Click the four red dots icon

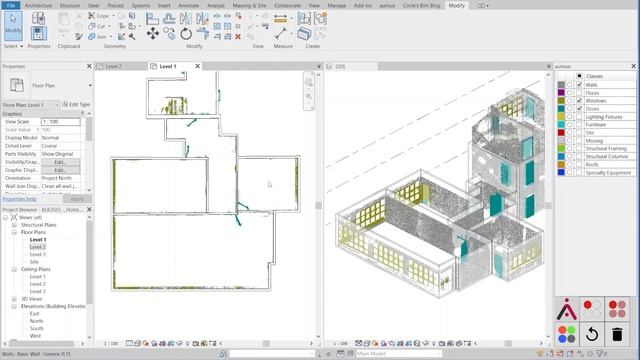coord(617,309)
